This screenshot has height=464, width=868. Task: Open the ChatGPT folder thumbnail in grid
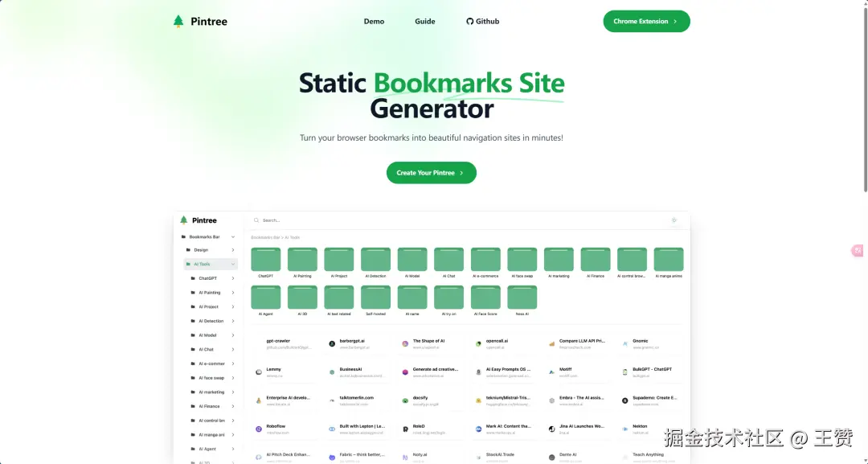click(x=266, y=259)
